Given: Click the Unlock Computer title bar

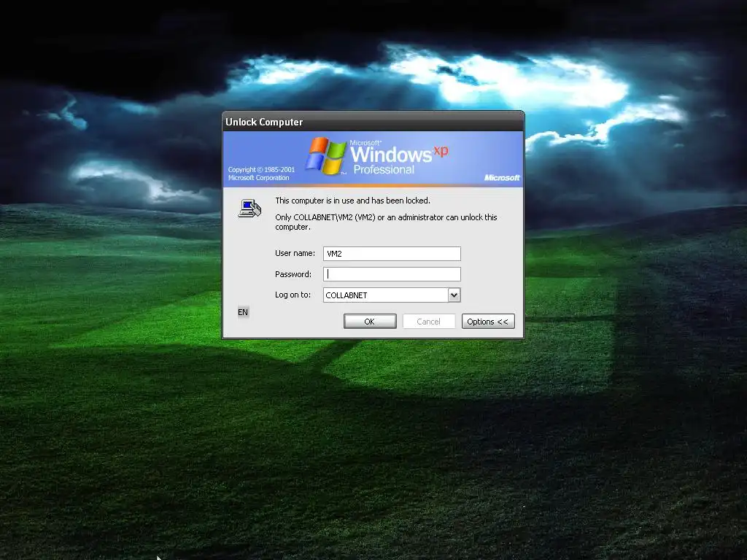Looking at the screenshot, I should 373,122.
